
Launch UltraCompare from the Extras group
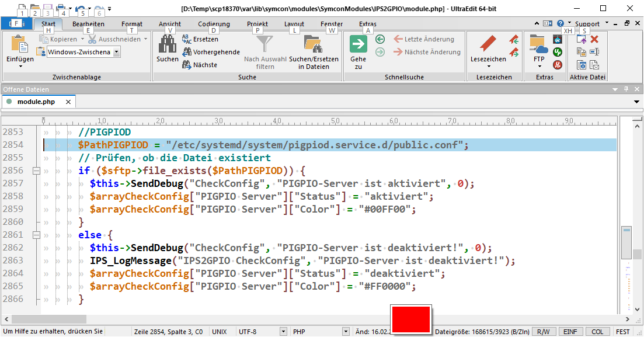(558, 39)
